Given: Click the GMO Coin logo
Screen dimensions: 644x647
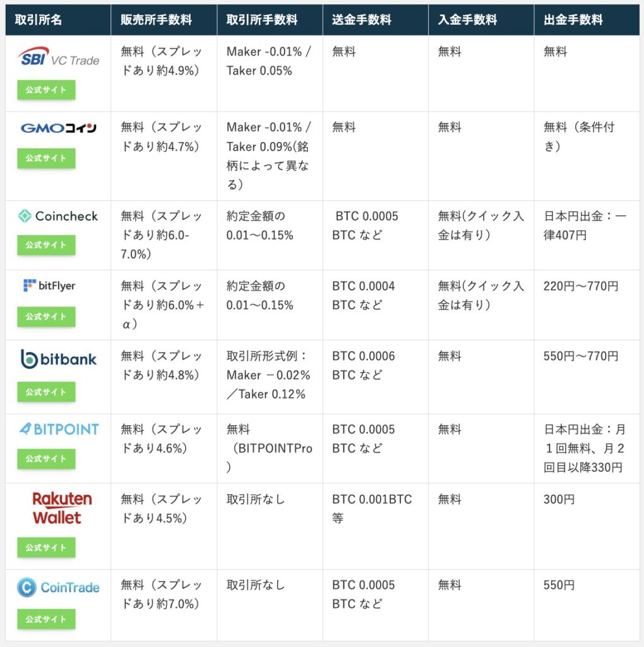Looking at the screenshot, I should [58, 128].
